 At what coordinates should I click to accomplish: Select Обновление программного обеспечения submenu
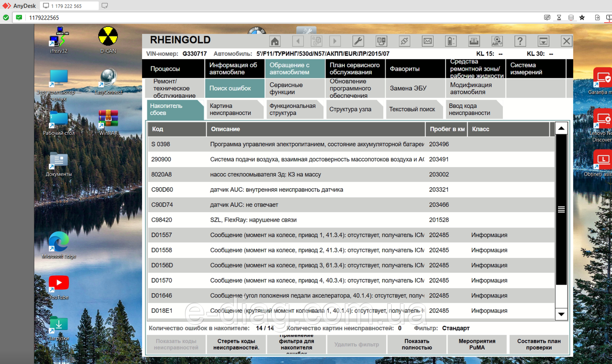pyautogui.click(x=355, y=88)
